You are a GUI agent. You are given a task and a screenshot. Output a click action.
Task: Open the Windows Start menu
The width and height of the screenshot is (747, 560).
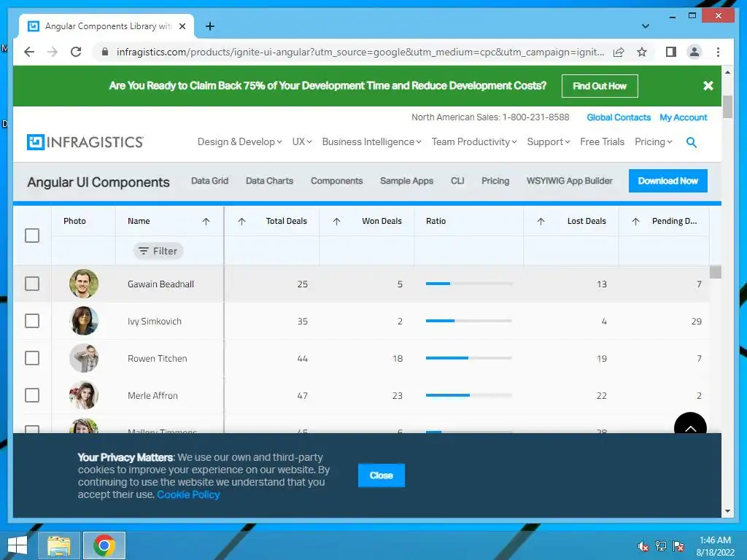pyautogui.click(x=18, y=545)
